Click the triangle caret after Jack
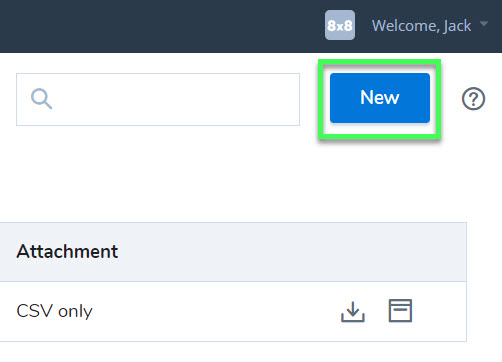The width and height of the screenshot is (502, 362). tap(484, 24)
